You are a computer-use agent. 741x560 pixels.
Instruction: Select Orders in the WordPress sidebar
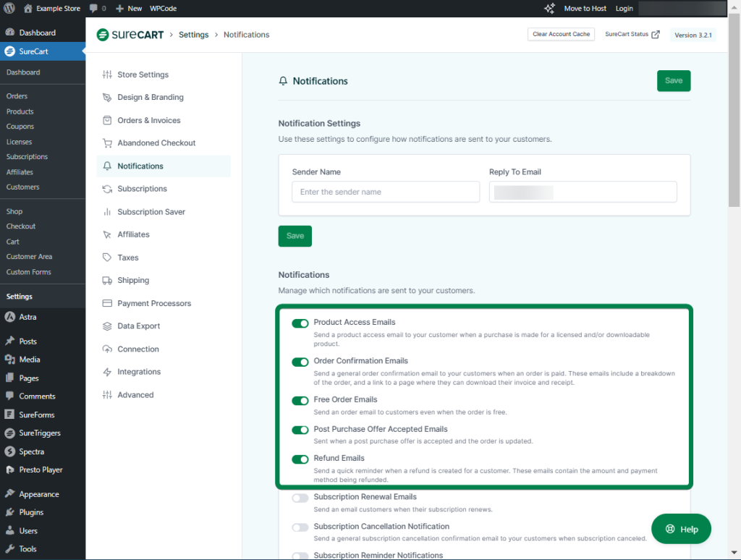coord(17,96)
